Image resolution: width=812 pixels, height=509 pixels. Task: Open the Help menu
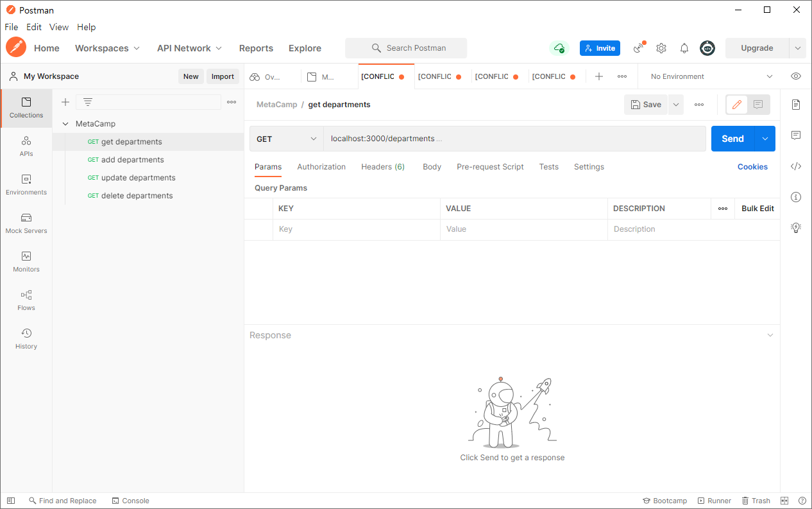point(87,27)
